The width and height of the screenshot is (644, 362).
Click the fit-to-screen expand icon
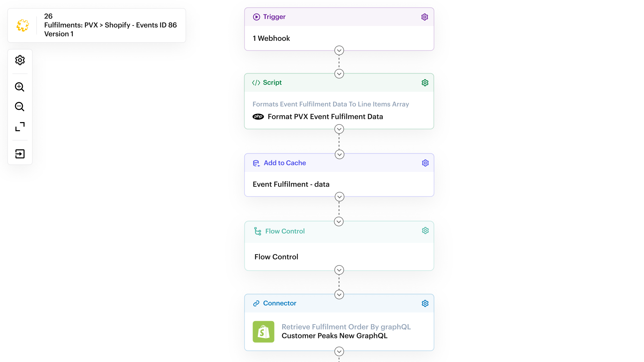(20, 127)
